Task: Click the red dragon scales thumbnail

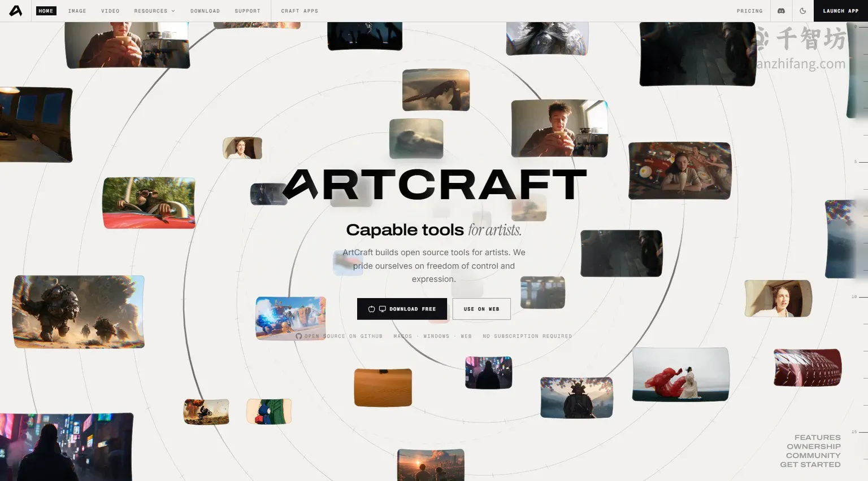Action: pos(808,368)
